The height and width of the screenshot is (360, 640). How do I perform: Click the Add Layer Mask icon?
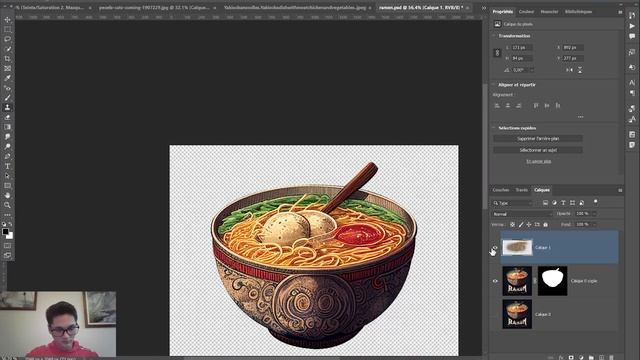point(571,357)
